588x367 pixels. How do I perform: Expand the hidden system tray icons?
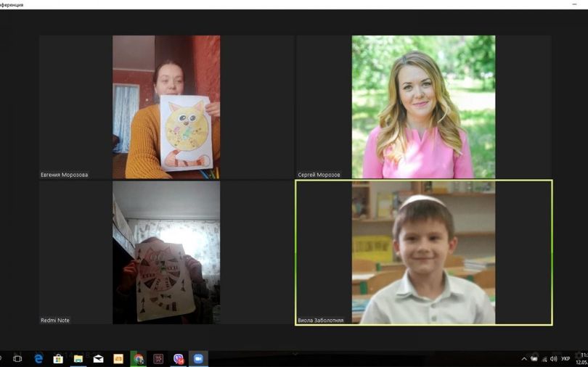(x=525, y=358)
